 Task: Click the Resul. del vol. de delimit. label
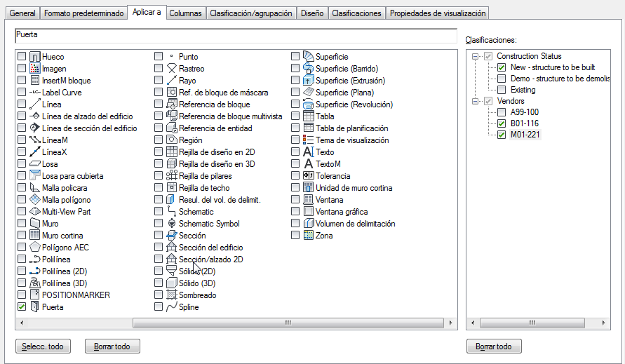(x=220, y=200)
